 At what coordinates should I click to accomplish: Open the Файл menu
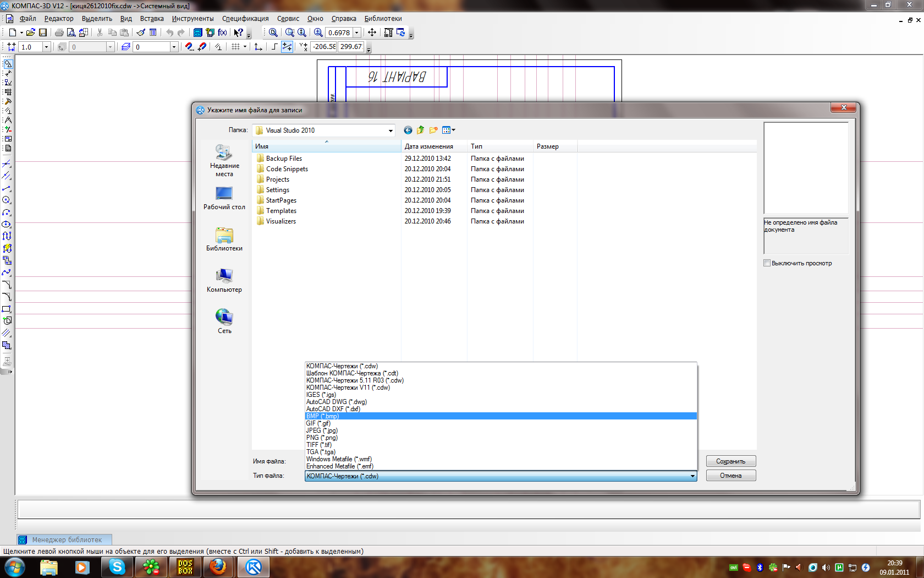point(28,18)
